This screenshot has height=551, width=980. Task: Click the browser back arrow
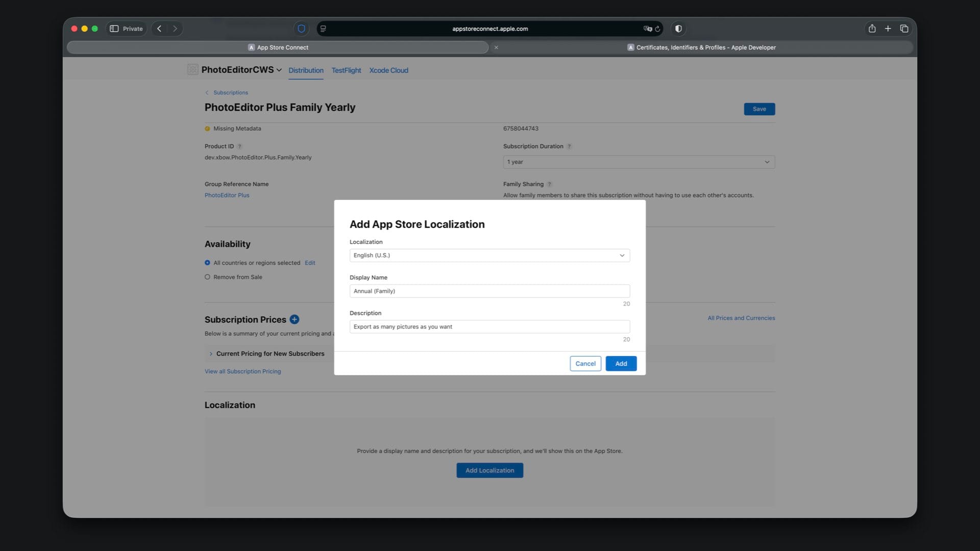coord(159,29)
